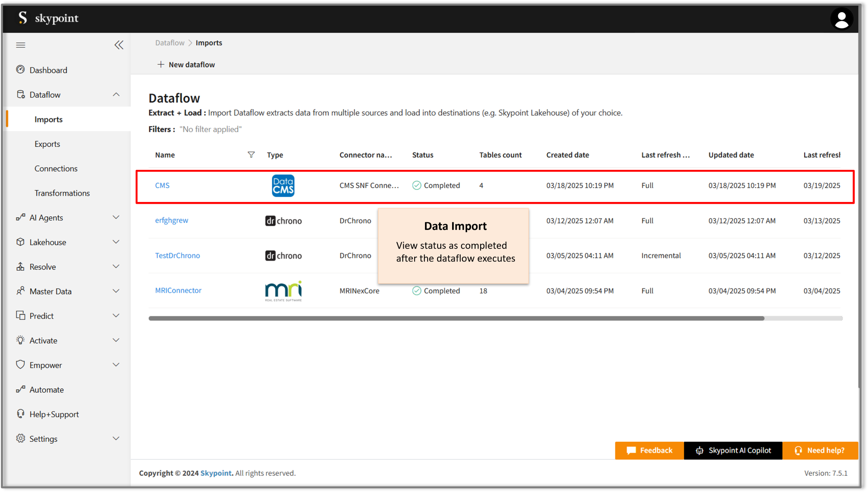Expand the Activate section chevron
The height and width of the screenshot is (492, 868).
(x=116, y=340)
